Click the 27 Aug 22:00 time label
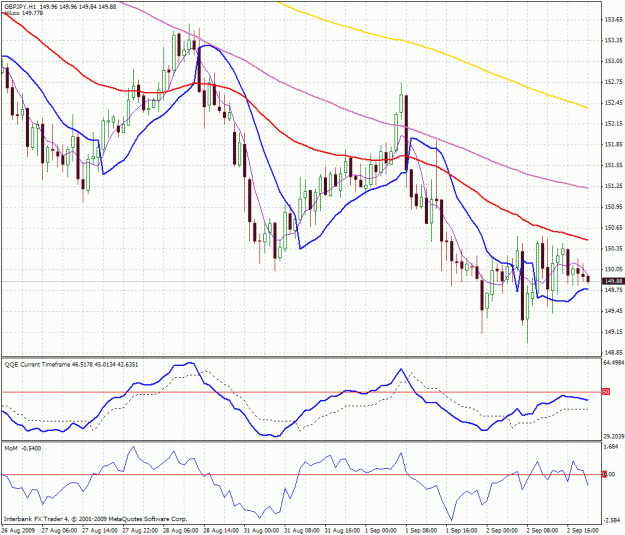 coord(140,531)
